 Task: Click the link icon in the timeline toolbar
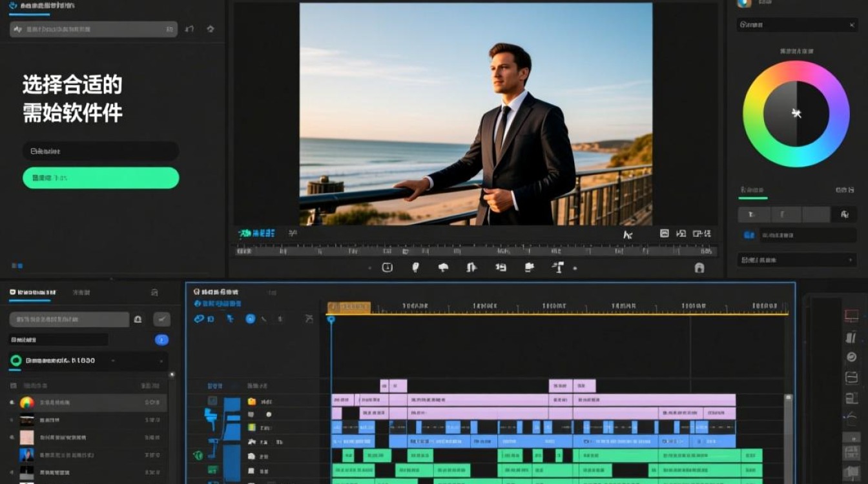199,319
